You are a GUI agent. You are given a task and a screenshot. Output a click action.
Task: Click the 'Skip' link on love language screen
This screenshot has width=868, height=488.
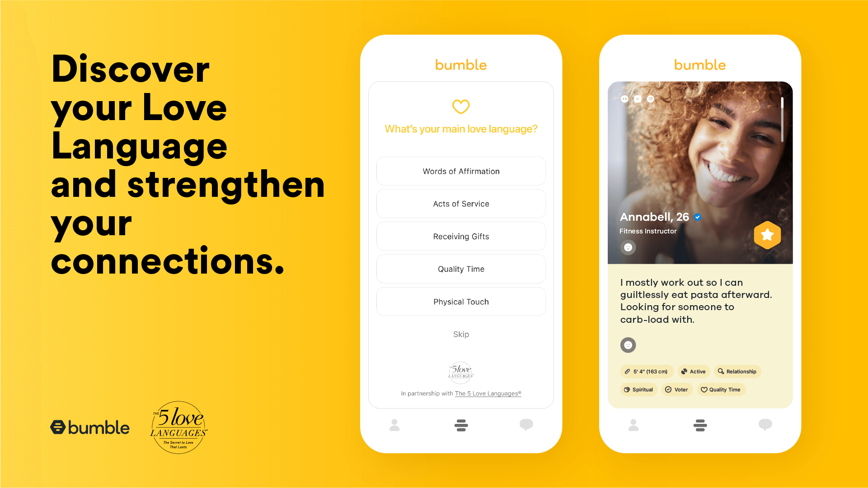pyautogui.click(x=461, y=334)
